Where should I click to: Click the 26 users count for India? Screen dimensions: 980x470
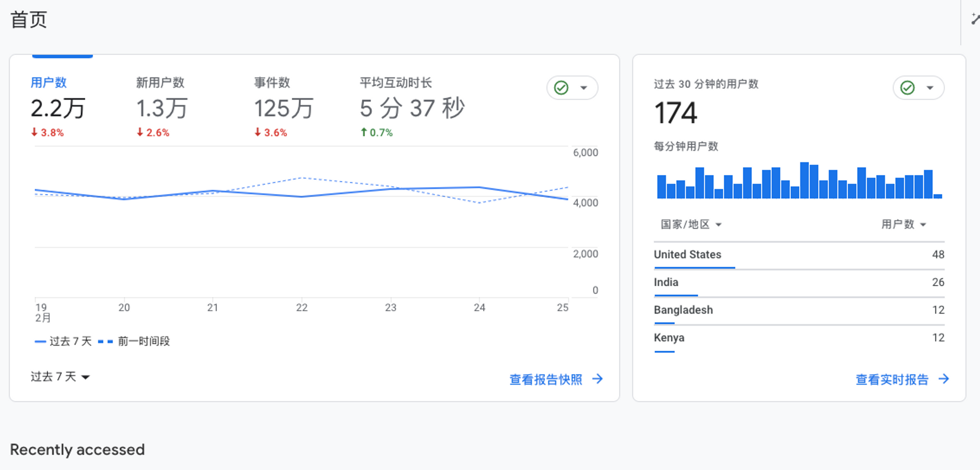[x=938, y=282]
